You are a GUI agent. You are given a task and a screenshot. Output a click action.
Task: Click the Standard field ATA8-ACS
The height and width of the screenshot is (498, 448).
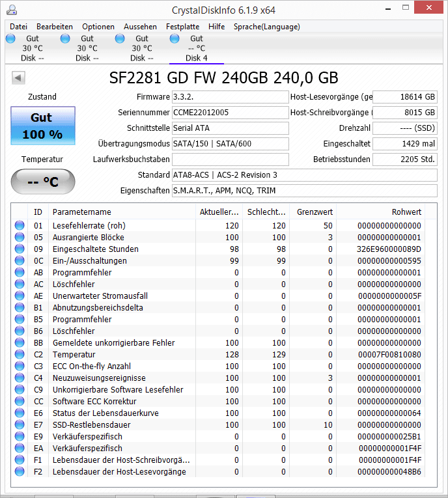(x=304, y=175)
